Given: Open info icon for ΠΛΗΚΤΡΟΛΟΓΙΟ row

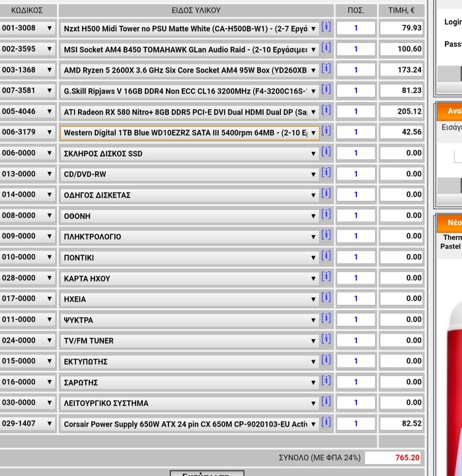Looking at the screenshot, I should pyautogui.click(x=326, y=235).
